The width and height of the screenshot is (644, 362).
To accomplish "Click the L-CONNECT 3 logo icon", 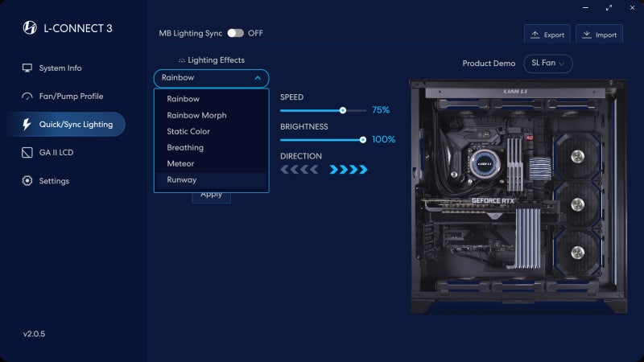I will [x=30, y=28].
